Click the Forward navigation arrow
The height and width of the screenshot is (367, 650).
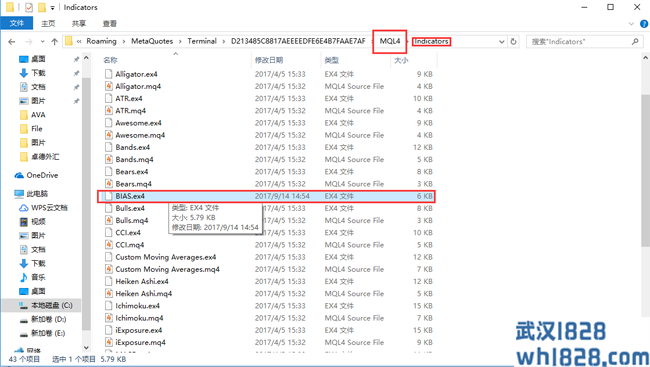pyautogui.click(x=29, y=41)
